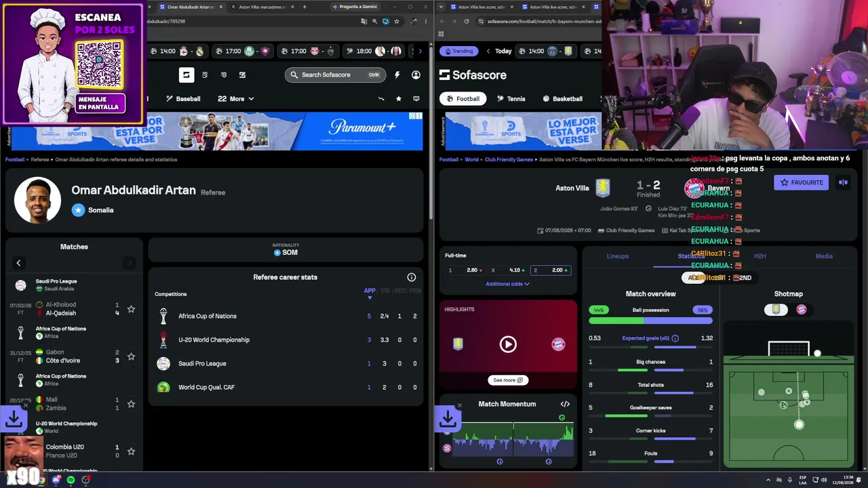Click the site info icon in right address bar
868x488 pixels.
[481, 21]
